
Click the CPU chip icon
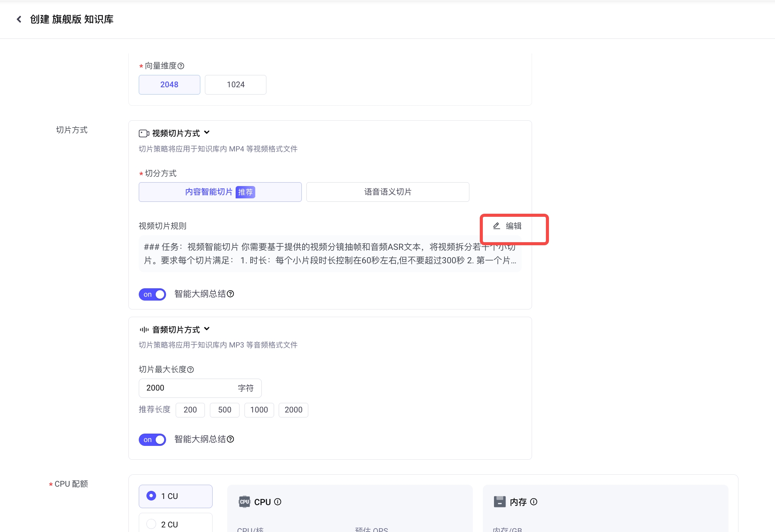[244, 502]
